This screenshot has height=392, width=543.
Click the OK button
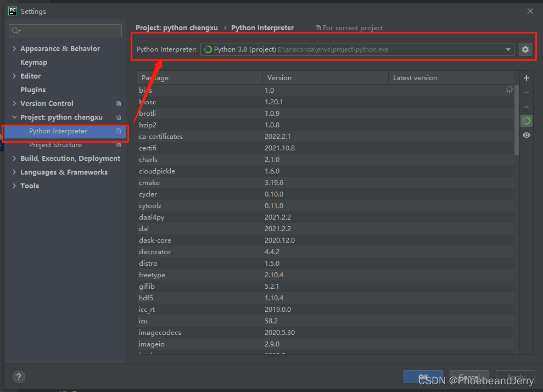click(x=423, y=377)
